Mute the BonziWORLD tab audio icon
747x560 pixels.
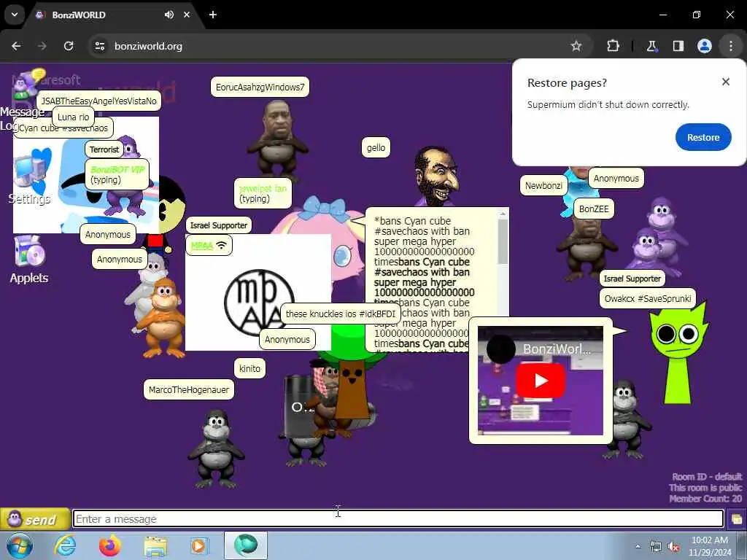(x=169, y=15)
